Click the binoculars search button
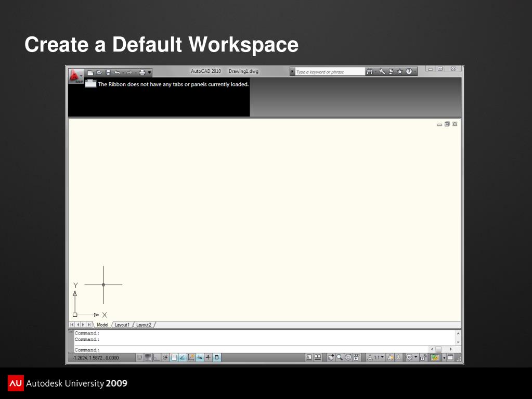 (x=370, y=72)
